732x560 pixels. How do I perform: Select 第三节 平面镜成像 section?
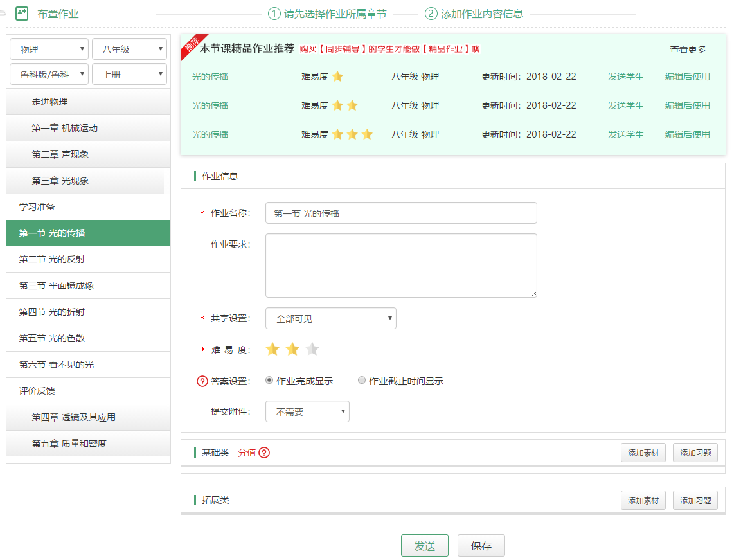[x=88, y=285]
